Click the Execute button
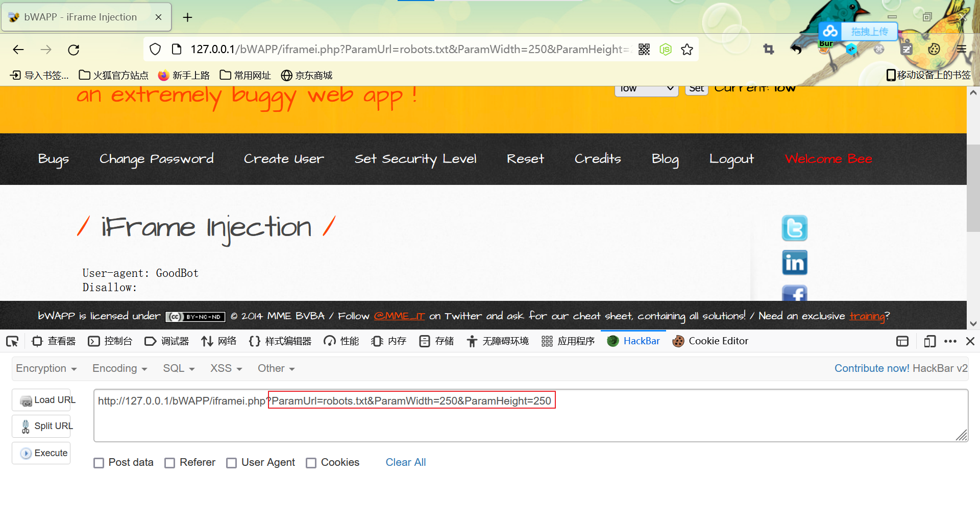 click(x=41, y=453)
